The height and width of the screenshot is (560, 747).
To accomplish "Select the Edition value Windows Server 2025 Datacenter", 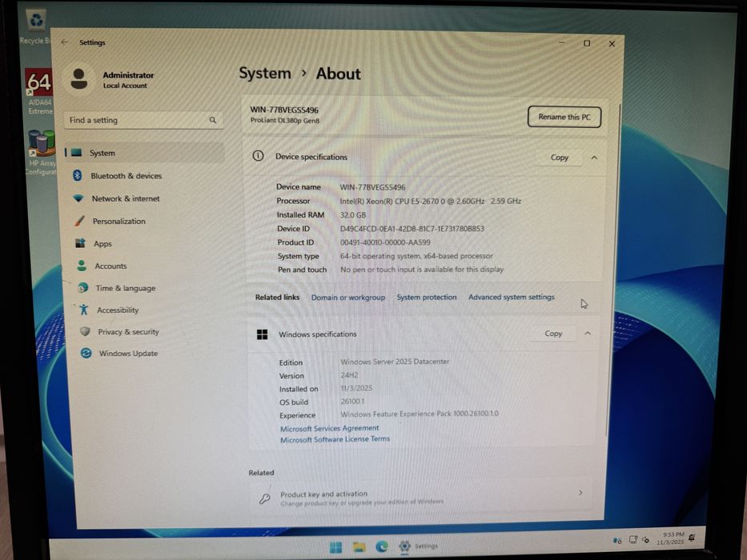I will click(x=395, y=362).
